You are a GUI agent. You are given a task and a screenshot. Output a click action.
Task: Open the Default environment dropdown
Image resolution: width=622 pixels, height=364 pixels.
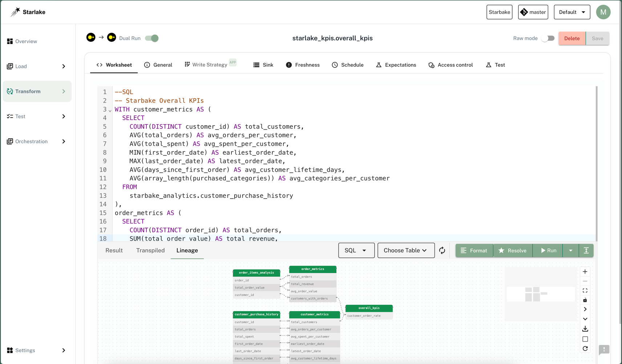[x=572, y=12]
